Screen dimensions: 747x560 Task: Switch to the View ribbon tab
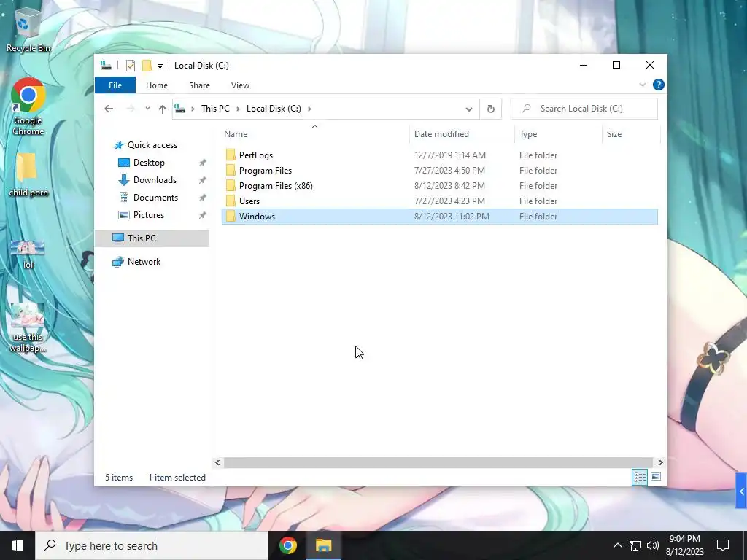240,85
